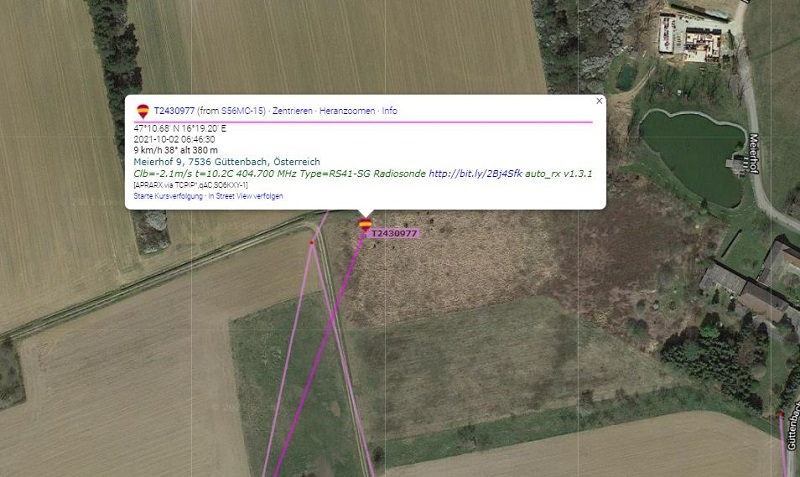This screenshot has height=477, width=800.
Task: Click the Meierhof road label on map
Action: 755,154
